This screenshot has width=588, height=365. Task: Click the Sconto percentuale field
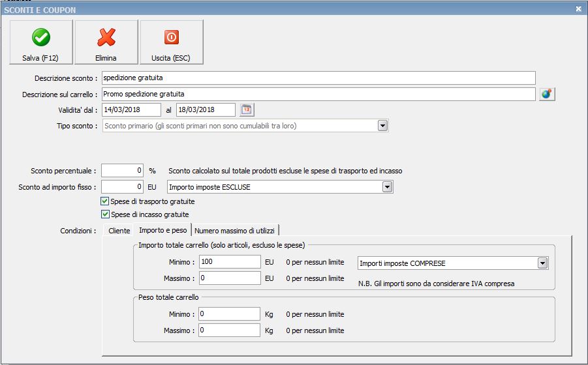122,171
